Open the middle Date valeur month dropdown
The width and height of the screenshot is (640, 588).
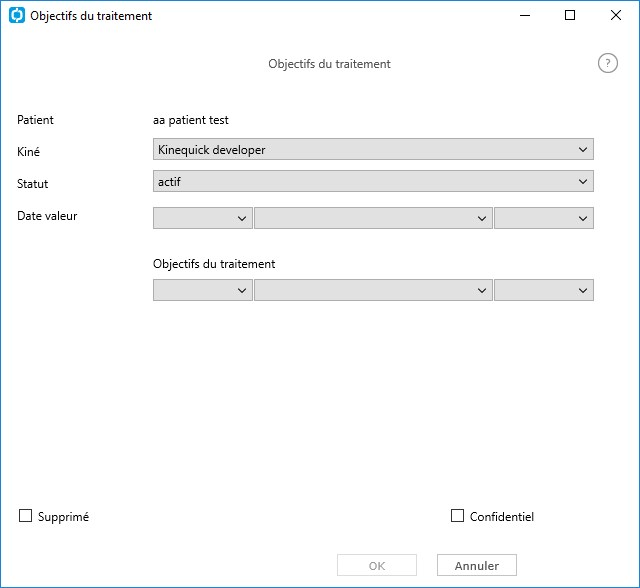[373, 218]
